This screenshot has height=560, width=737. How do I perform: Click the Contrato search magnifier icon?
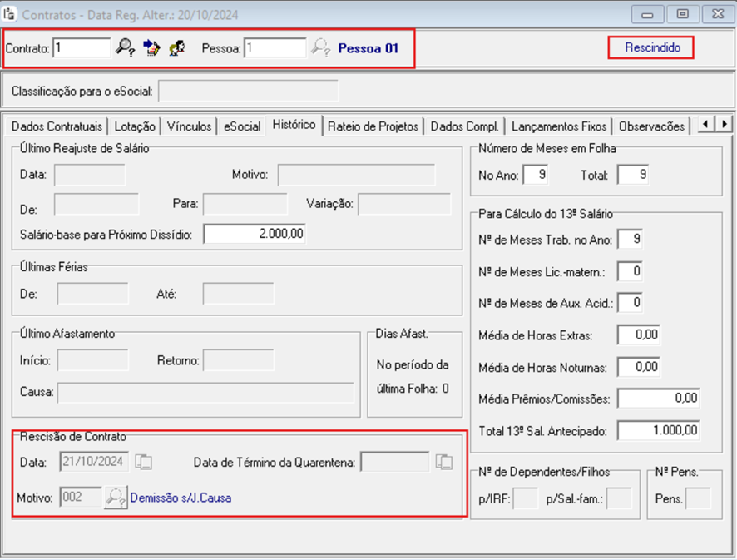pos(125,48)
